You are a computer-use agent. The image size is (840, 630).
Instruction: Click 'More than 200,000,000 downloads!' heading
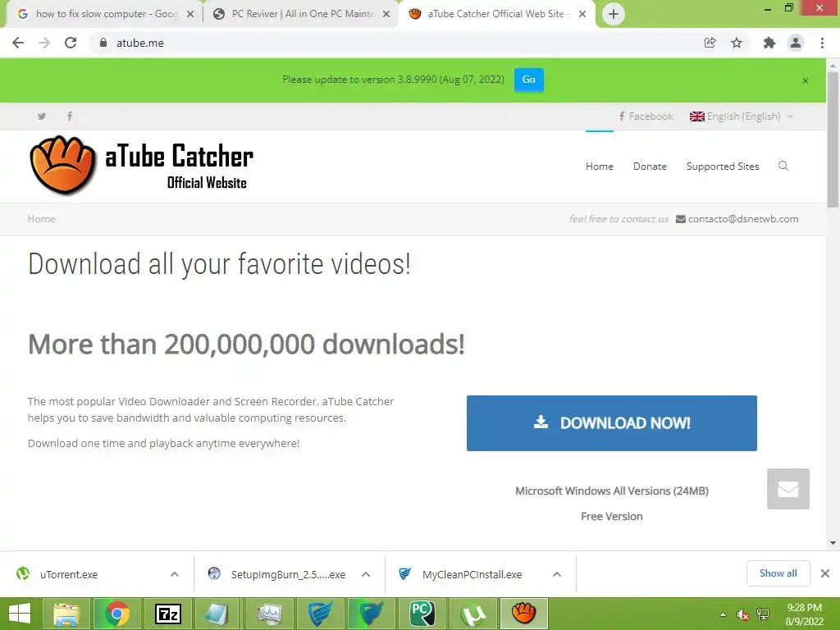click(246, 344)
